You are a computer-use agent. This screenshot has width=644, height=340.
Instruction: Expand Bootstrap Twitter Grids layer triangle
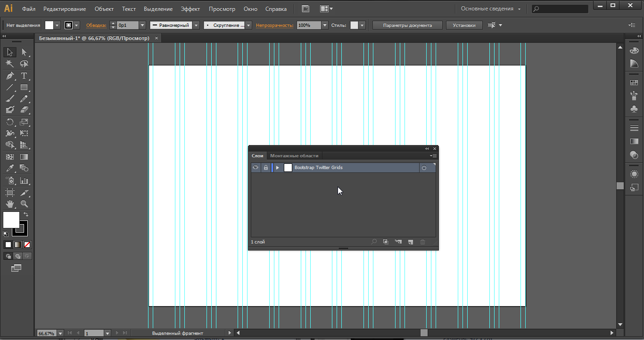click(277, 168)
